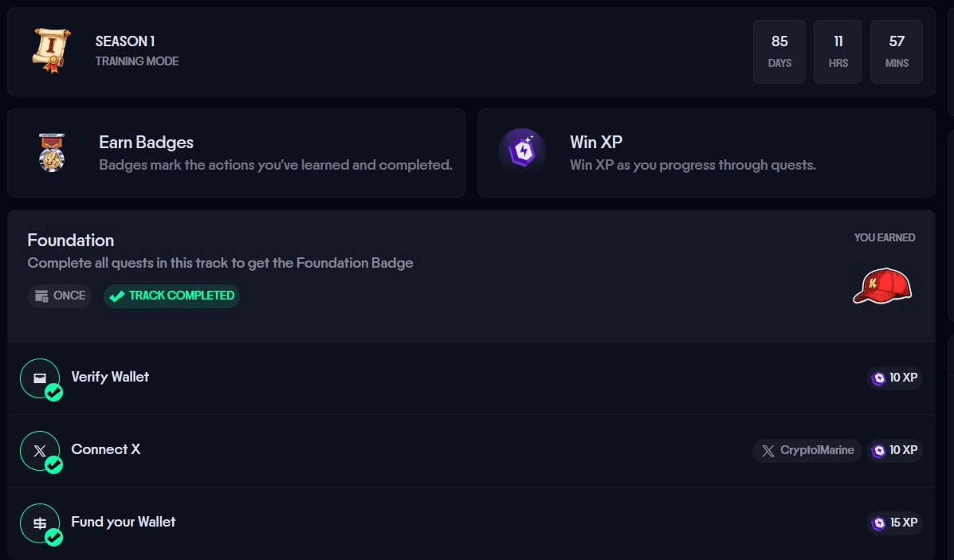Click the 85 DAYS countdown box
The height and width of the screenshot is (560, 954).
point(779,51)
